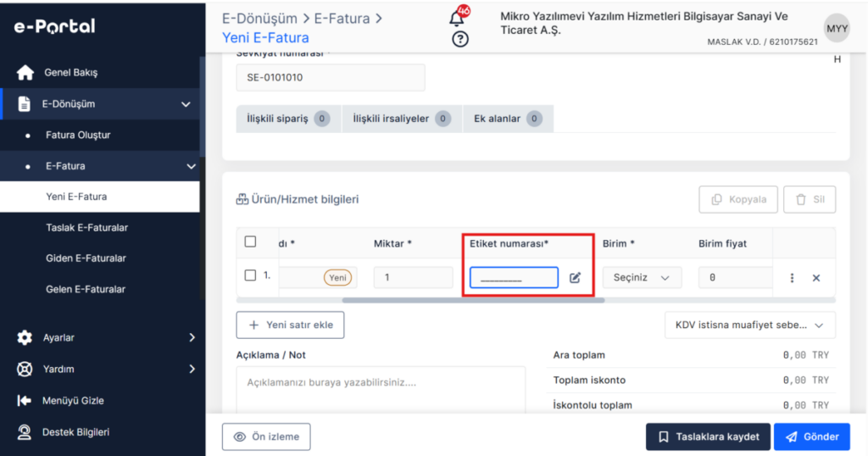Go to Genel Bakış
The width and height of the screenshot is (868, 456).
pos(71,73)
